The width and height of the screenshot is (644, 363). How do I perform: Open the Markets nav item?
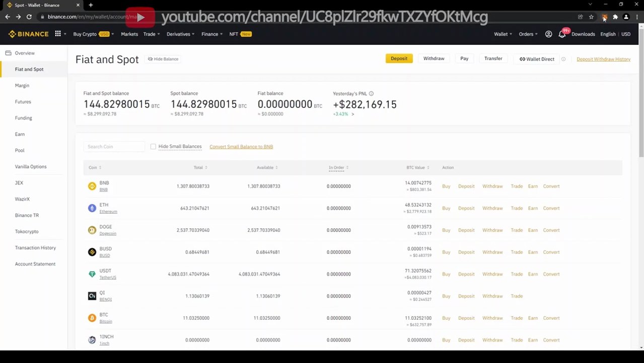click(x=129, y=34)
